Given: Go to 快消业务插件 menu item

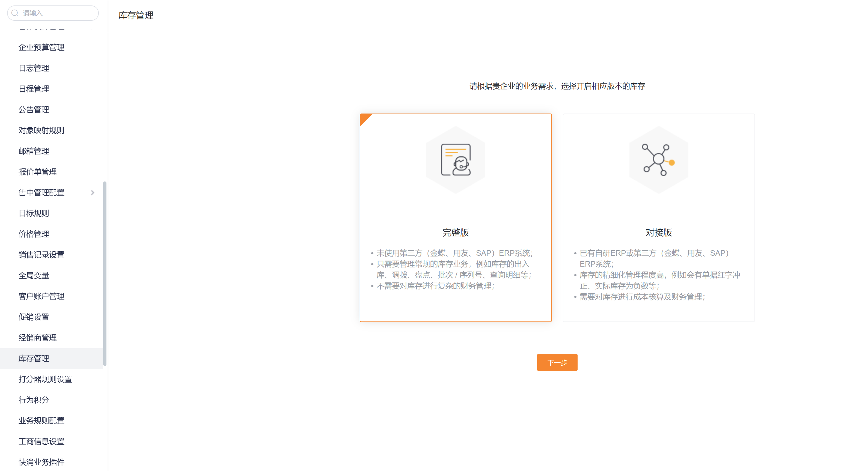Looking at the screenshot, I should point(41,462).
